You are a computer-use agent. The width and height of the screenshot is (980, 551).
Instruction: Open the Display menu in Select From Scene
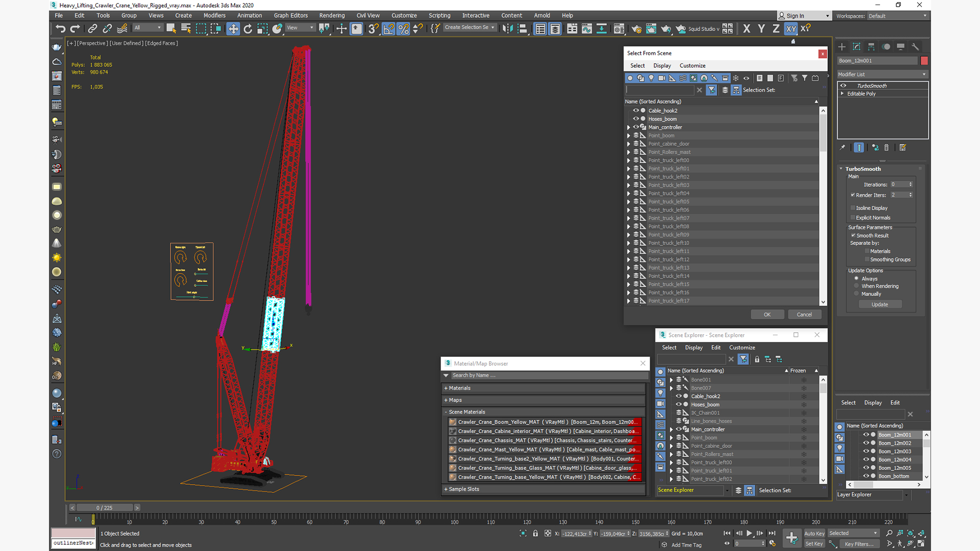tap(662, 65)
